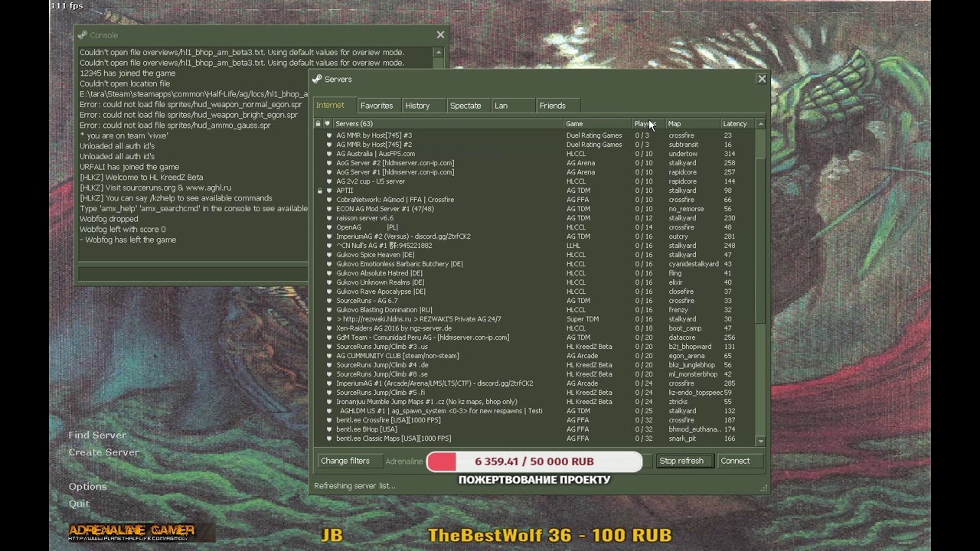
Task: Select the 'GdM Team - Comunidad Peru AG' server
Action: pyautogui.click(x=536, y=337)
